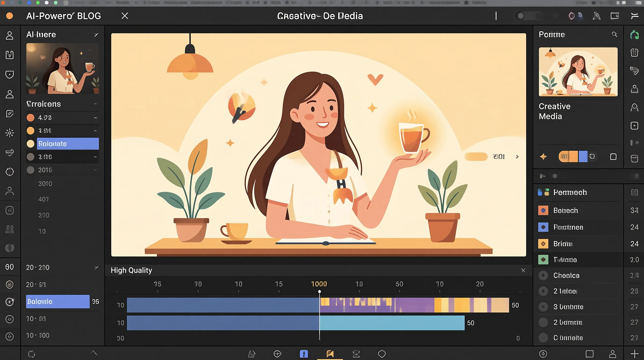The height and width of the screenshot is (360, 644).
Task: Click the arrow next to the 2001 field
Action: (x=517, y=157)
